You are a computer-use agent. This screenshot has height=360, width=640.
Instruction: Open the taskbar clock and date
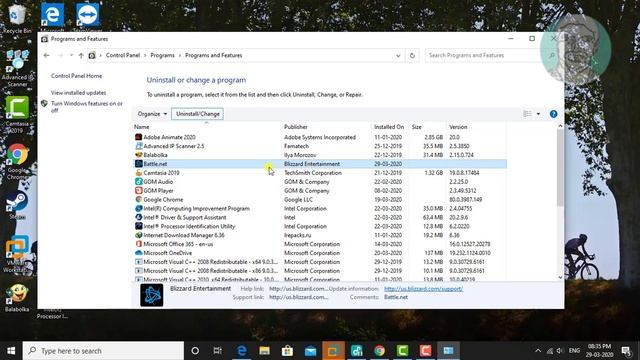pyautogui.click(x=600, y=351)
